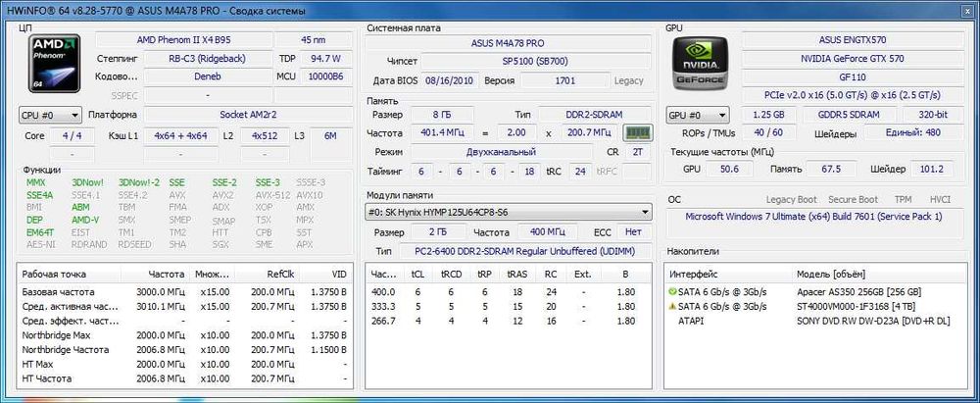Click the Legacy BIOS label
This screenshot has height=403, width=980.
[x=628, y=80]
